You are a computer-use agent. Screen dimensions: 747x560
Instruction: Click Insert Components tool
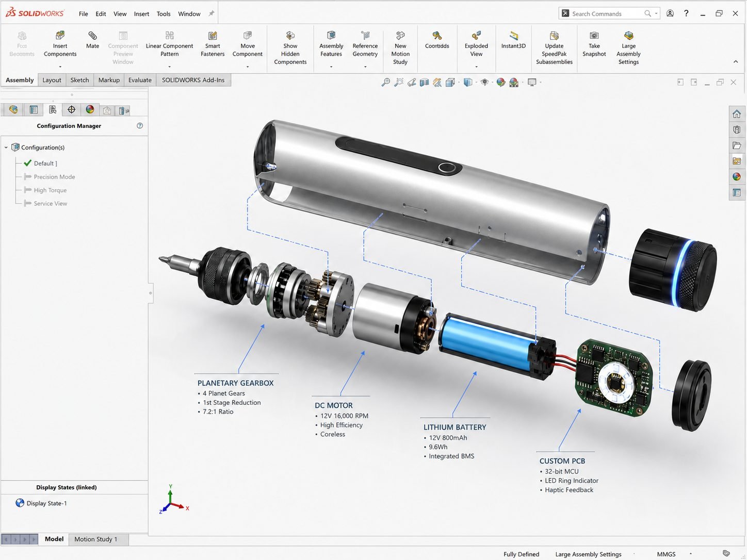click(x=60, y=44)
